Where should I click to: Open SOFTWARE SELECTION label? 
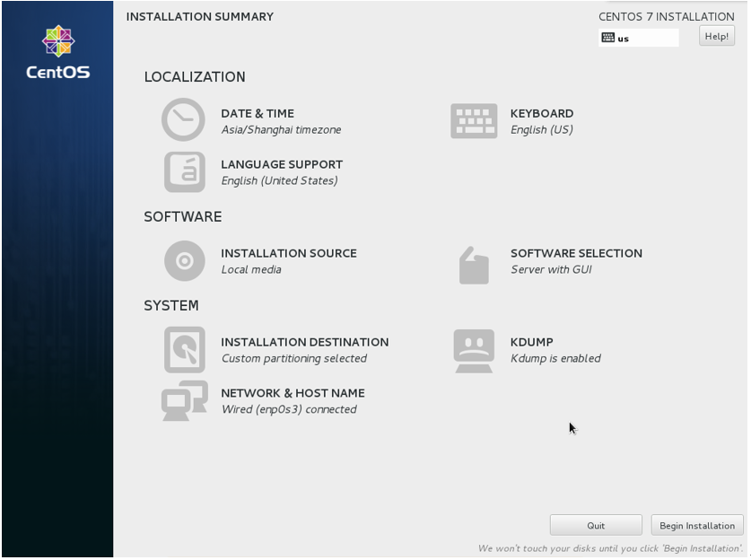pos(576,253)
